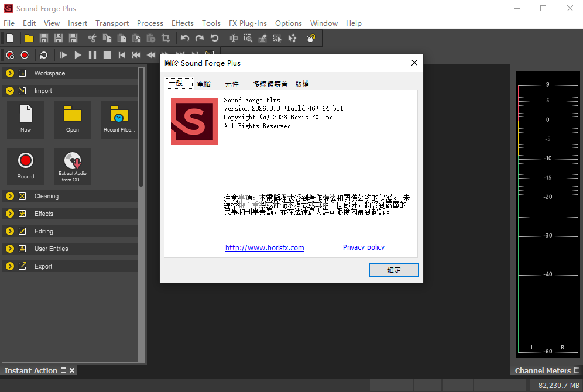Image resolution: width=583 pixels, height=392 pixels.
Task: Expand the Effects section chevron
Action: pos(10,214)
